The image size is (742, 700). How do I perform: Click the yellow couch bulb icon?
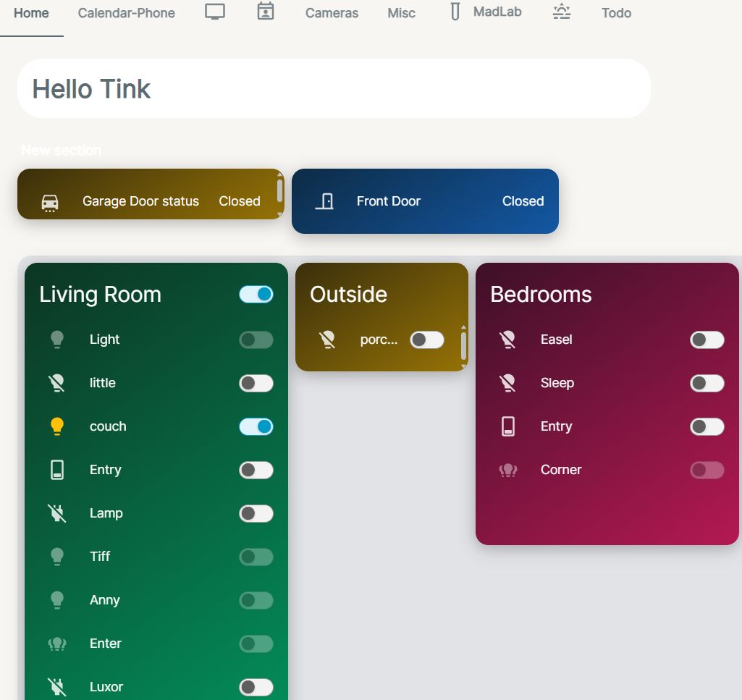pyautogui.click(x=57, y=426)
